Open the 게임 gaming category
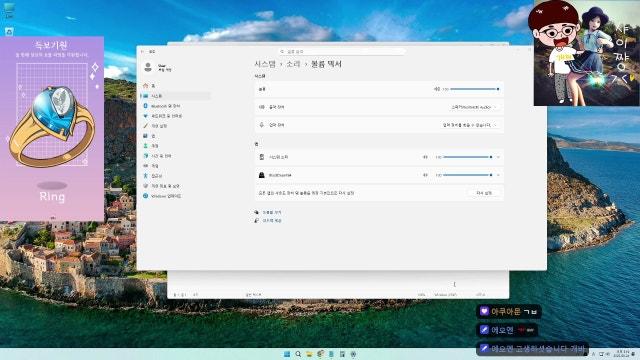The width and height of the screenshot is (640, 360). coord(176,166)
